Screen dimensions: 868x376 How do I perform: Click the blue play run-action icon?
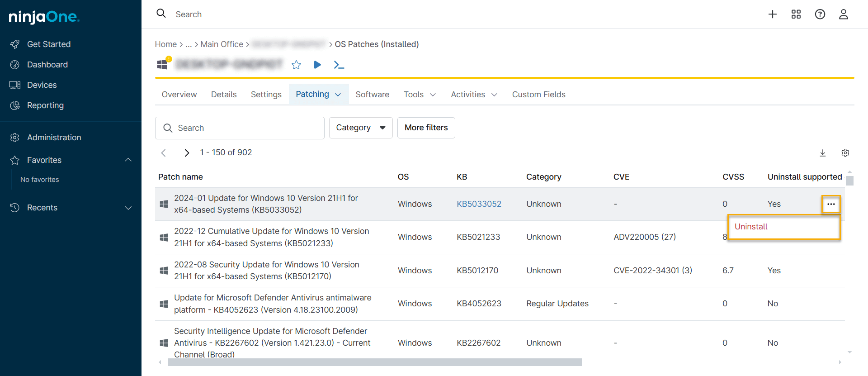317,65
